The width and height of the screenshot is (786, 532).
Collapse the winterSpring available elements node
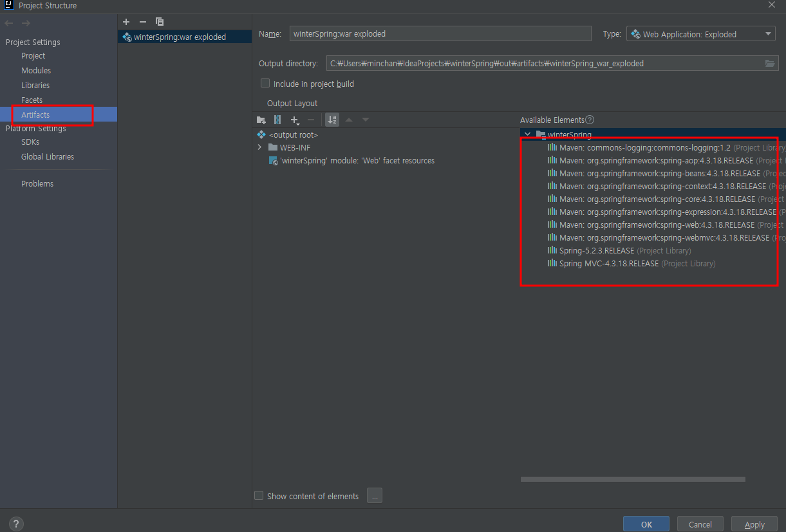[x=528, y=134]
